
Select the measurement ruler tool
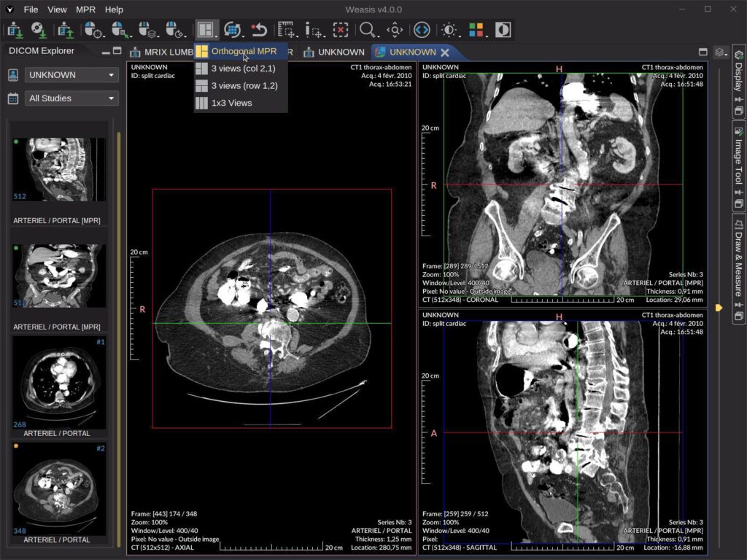(x=285, y=30)
